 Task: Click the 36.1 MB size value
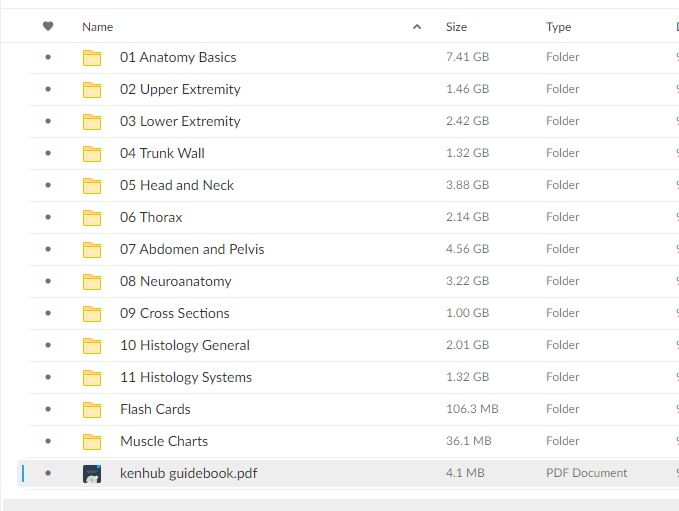click(469, 442)
